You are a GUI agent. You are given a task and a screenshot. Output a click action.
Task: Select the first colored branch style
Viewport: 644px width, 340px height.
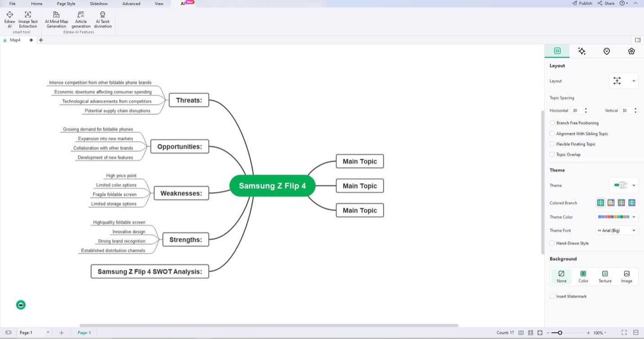point(600,203)
